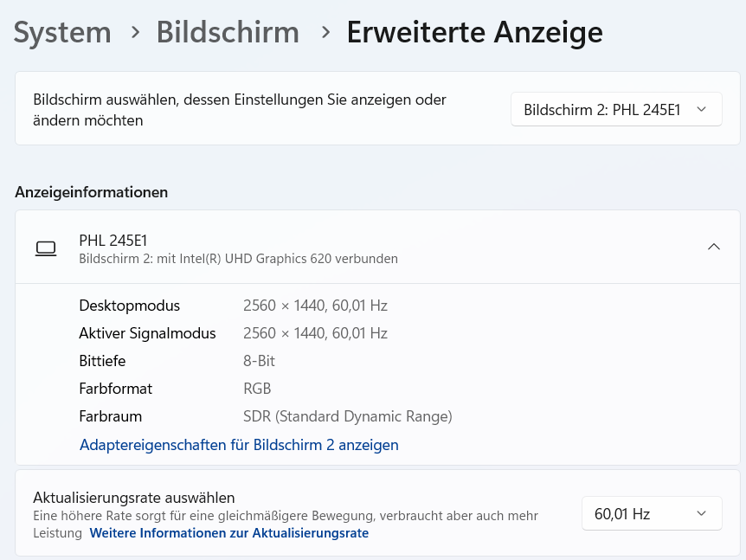The height and width of the screenshot is (560, 746).
Task: Click the Desktopmodus resolution value
Action: (315, 306)
